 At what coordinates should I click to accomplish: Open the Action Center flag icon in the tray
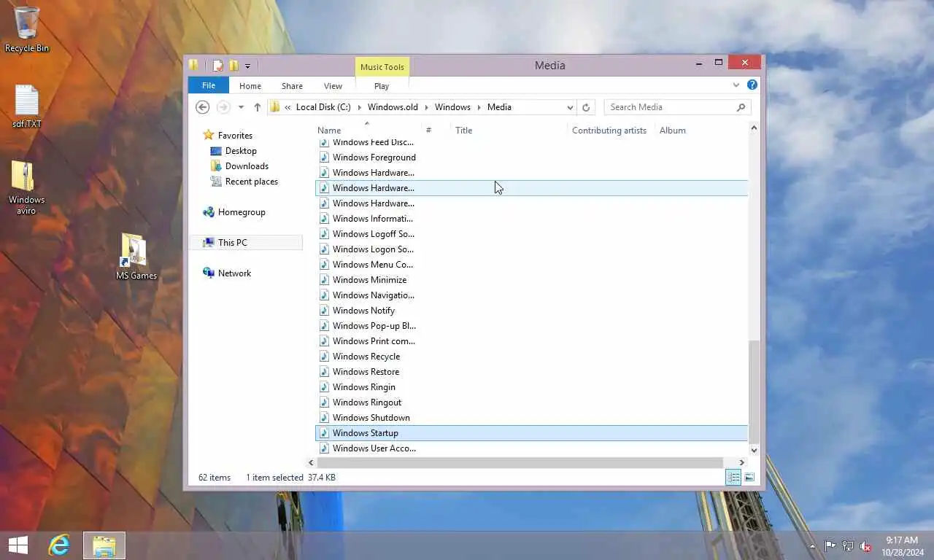click(x=830, y=546)
